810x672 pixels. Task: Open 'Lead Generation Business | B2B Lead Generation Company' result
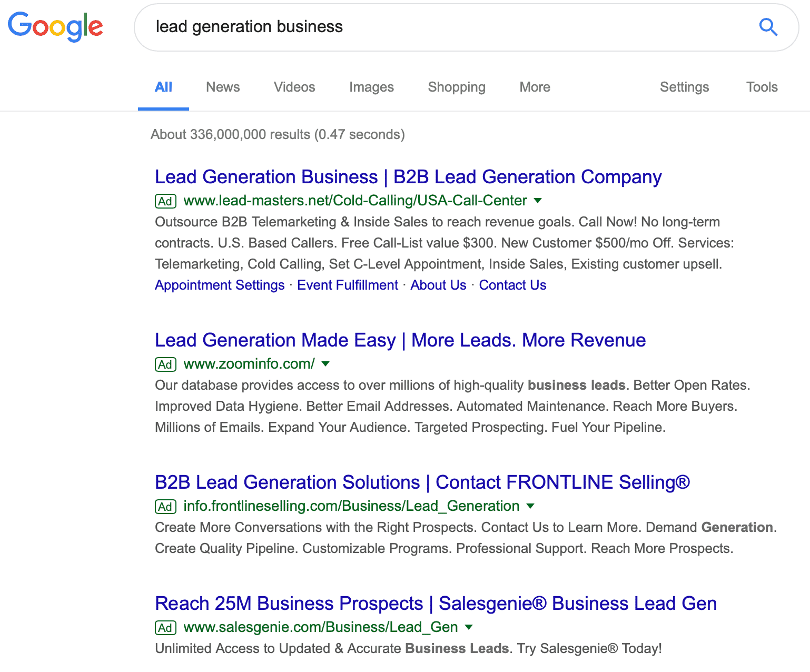tap(408, 177)
